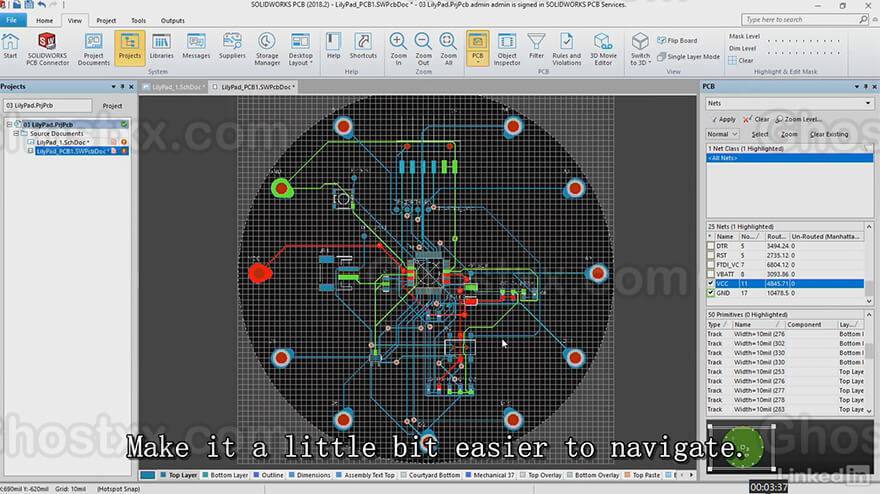Open the Projects panel options arrow
The image size is (880, 494).
click(x=113, y=87)
